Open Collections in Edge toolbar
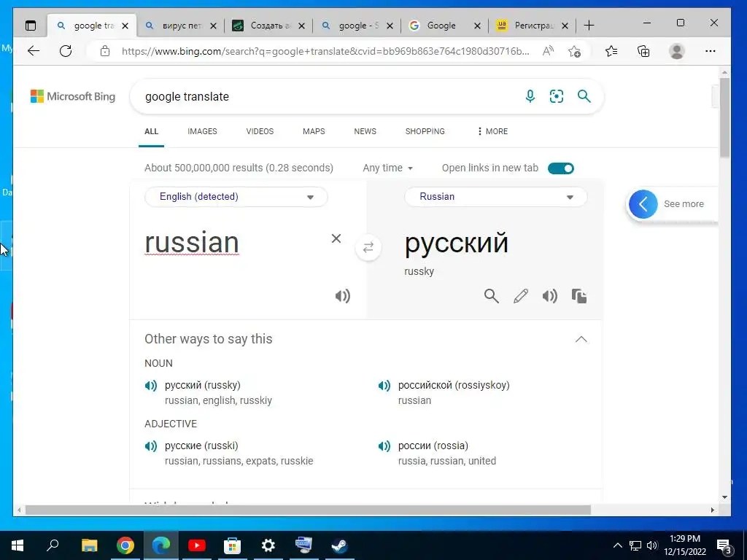 click(x=643, y=51)
